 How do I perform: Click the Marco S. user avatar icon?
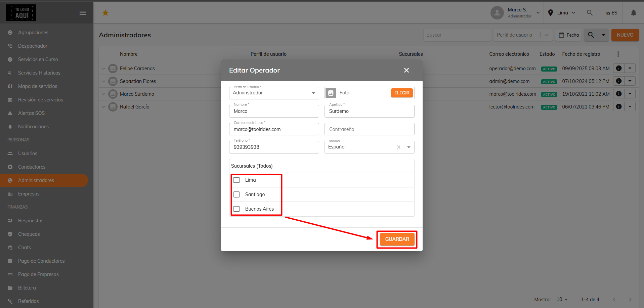(x=497, y=13)
